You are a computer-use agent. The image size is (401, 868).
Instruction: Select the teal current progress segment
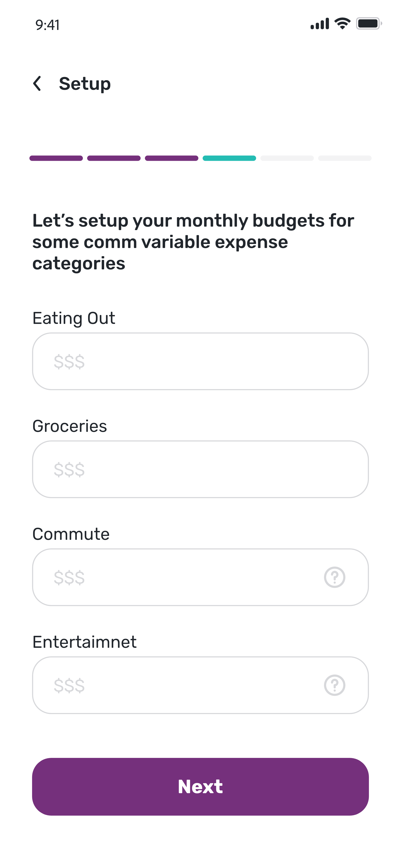pyautogui.click(x=229, y=158)
